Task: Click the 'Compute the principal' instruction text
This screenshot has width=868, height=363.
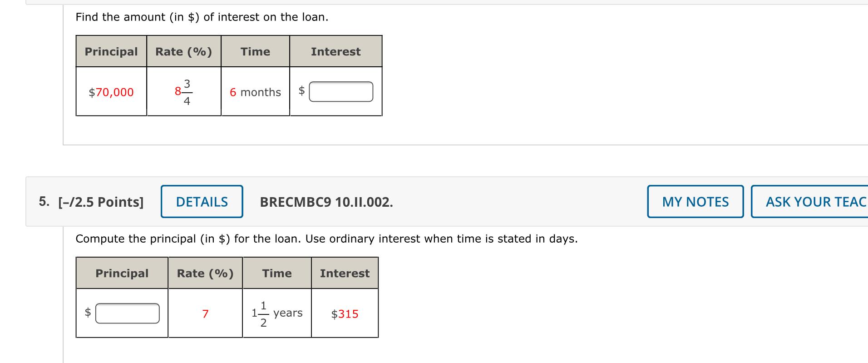Action: [x=326, y=239]
